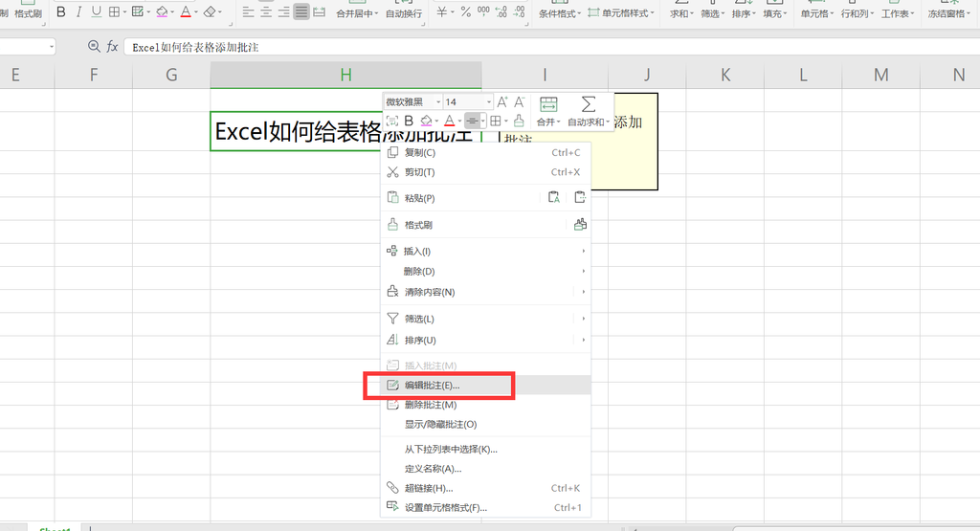Image resolution: width=980 pixels, height=531 pixels.
Task: Increase font size in mini toolbar
Action: click(x=502, y=101)
